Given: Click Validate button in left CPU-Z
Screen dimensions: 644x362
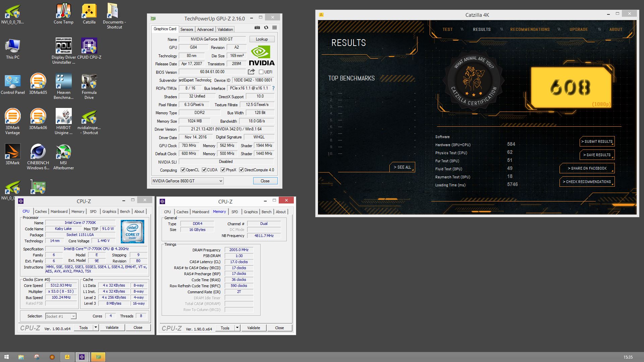Looking at the screenshot, I should point(112,327).
